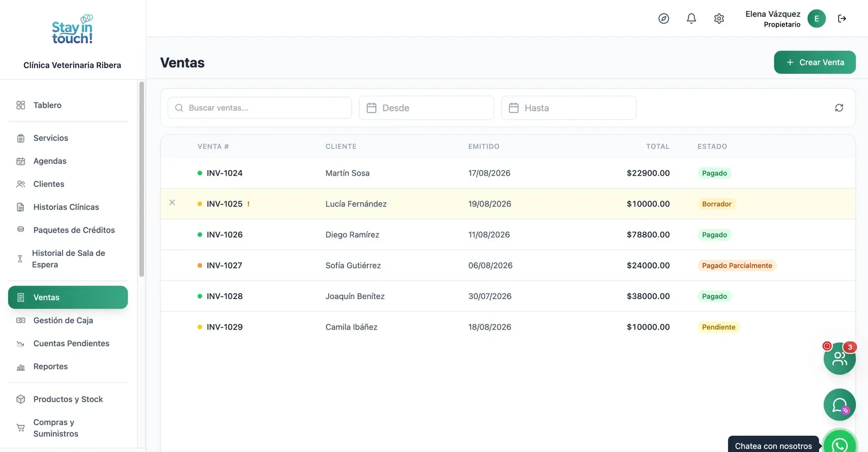868x452 pixels.
Task: Open the notifications bell
Action: point(691,18)
